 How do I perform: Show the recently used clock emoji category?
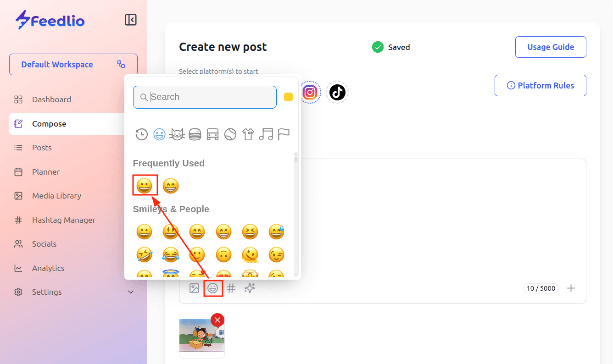pyautogui.click(x=142, y=134)
